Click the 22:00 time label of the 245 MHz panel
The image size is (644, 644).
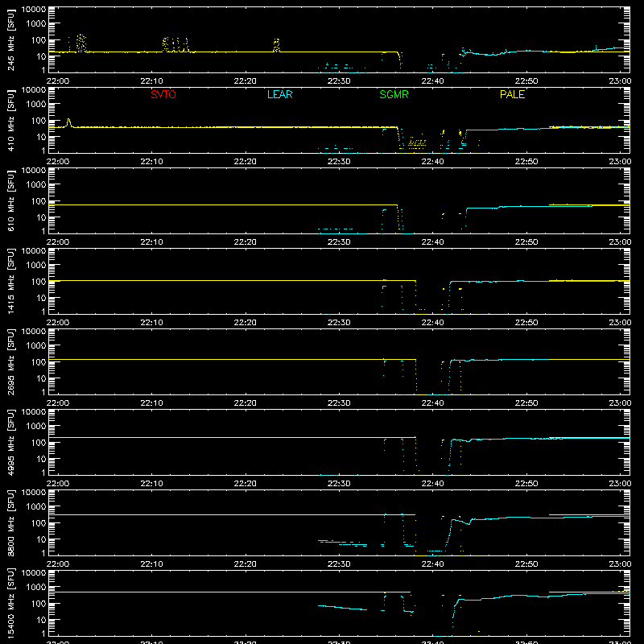pos(58,81)
